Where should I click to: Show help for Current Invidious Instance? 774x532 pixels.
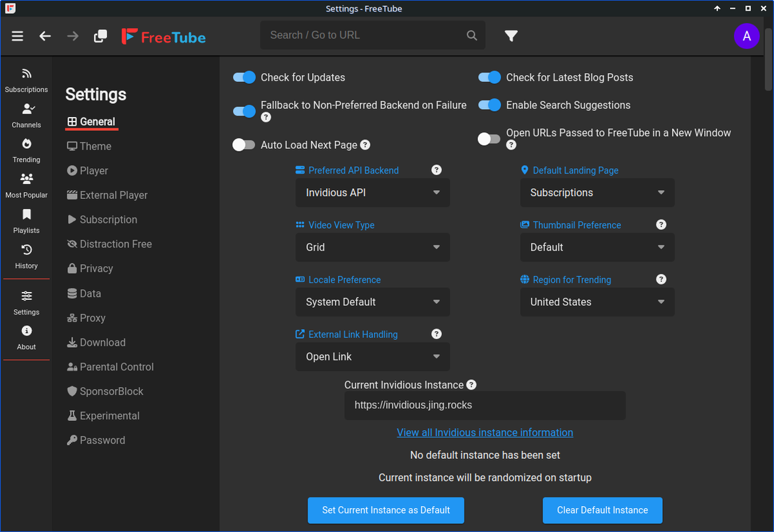tap(471, 384)
